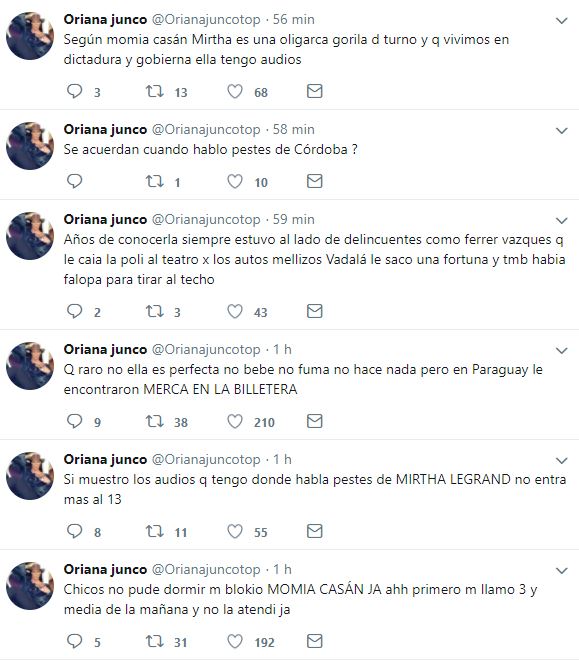
Task: Like the tweet with 192 likes
Action: 235,641
